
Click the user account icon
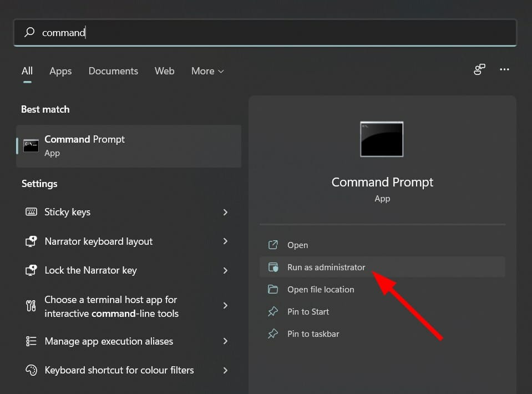point(479,69)
